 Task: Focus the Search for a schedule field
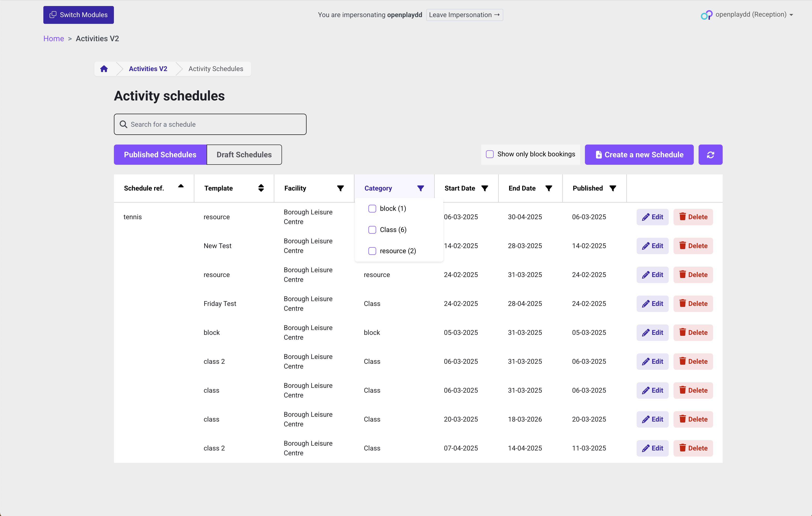click(210, 124)
